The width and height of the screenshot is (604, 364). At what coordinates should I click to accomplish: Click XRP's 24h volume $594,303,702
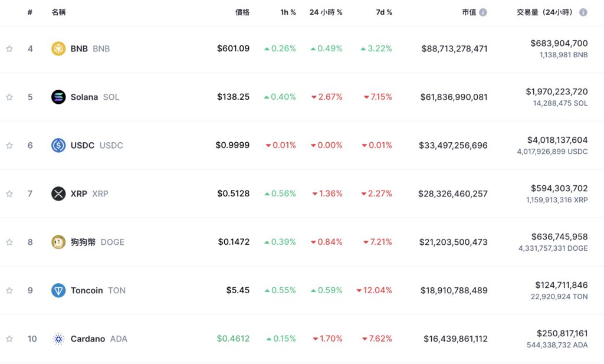[559, 188]
